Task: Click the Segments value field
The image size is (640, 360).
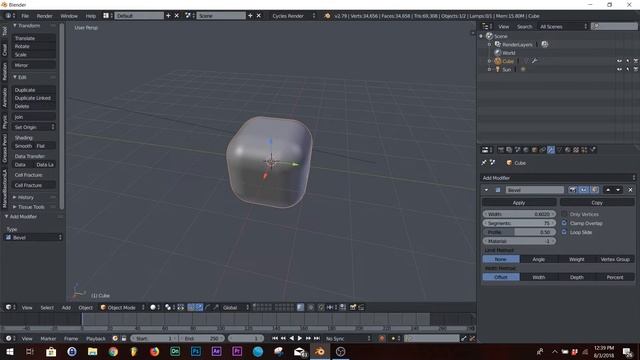Action: pos(519,223)
